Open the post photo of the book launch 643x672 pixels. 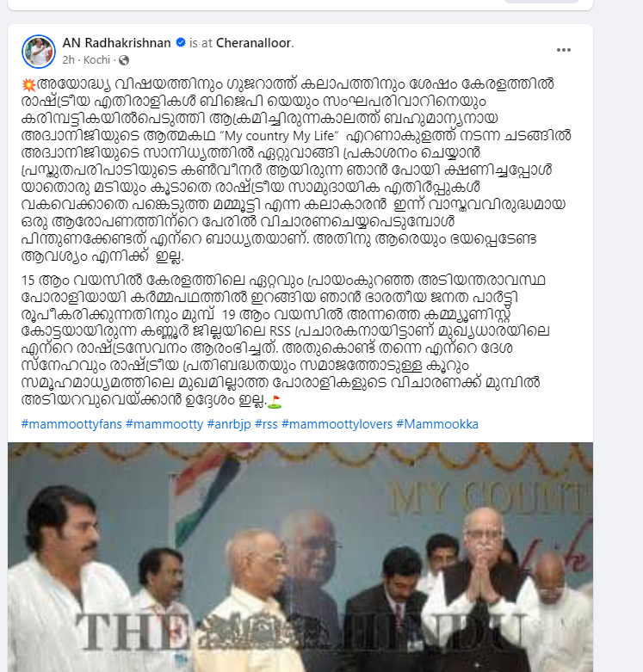(300, 558)
